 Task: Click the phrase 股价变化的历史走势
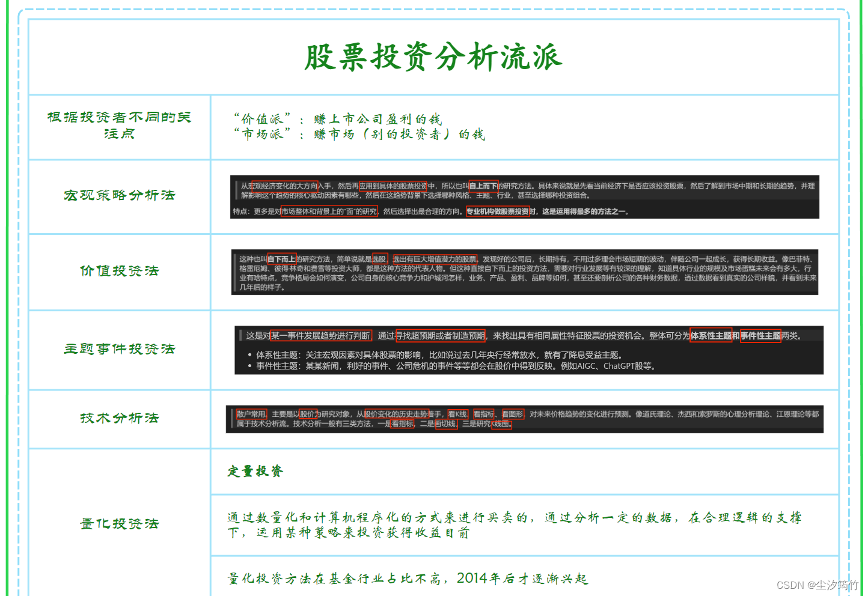click(396, 414)
